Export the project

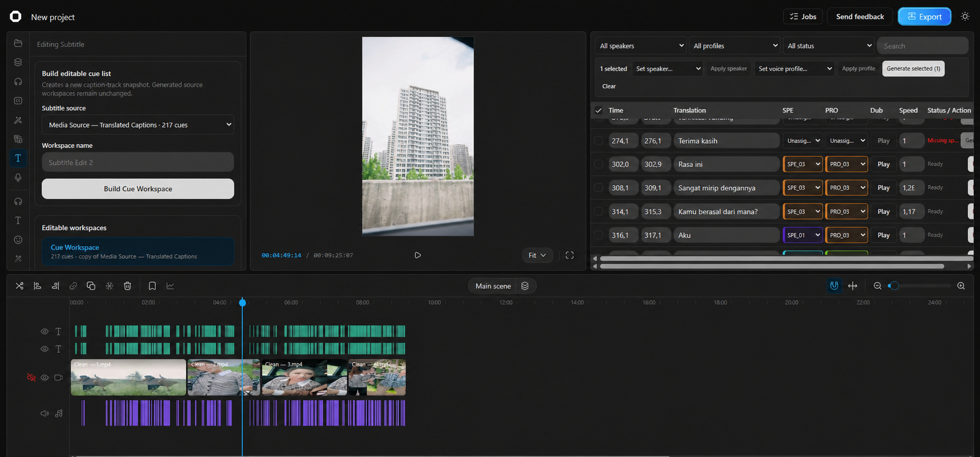pos(924,17)
